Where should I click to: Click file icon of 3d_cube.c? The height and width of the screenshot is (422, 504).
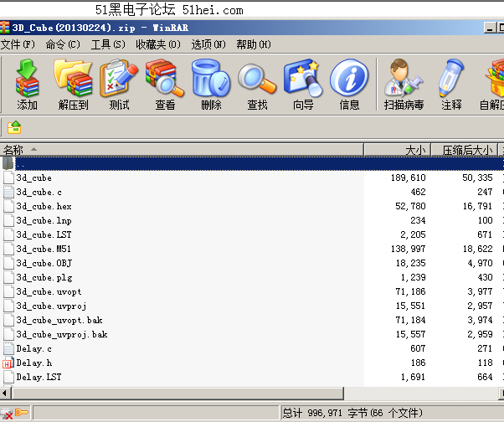(8, 192)
